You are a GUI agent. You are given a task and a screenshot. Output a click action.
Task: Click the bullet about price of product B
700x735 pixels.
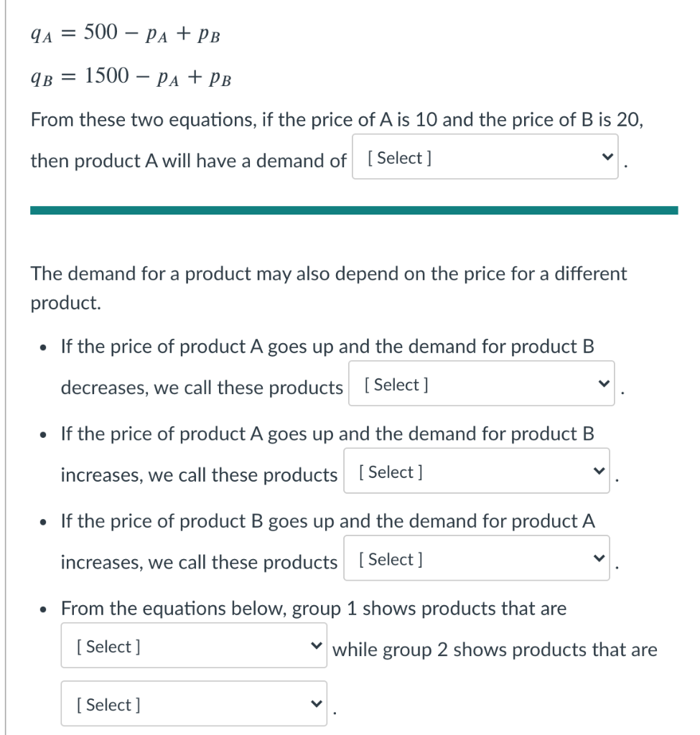327,521
